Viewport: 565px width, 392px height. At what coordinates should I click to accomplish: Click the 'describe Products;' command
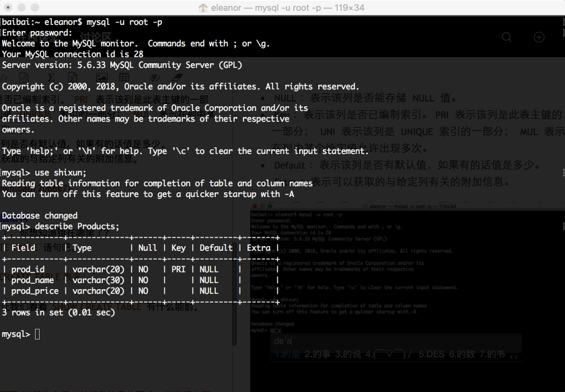(x=77, y=227)
